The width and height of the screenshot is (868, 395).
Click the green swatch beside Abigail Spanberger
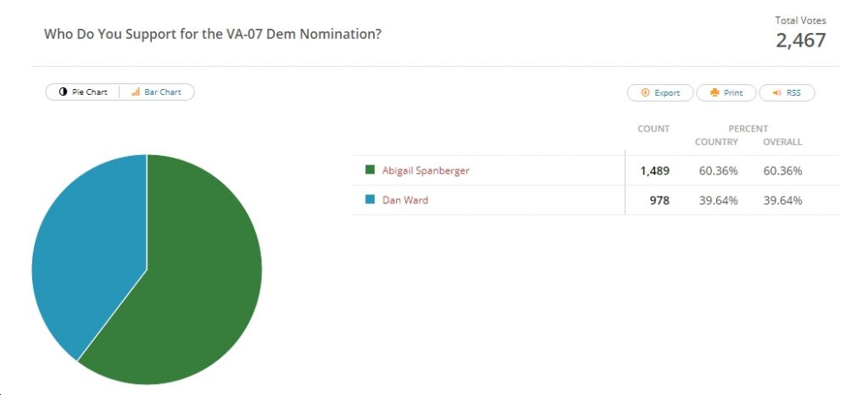pos(370,170)
